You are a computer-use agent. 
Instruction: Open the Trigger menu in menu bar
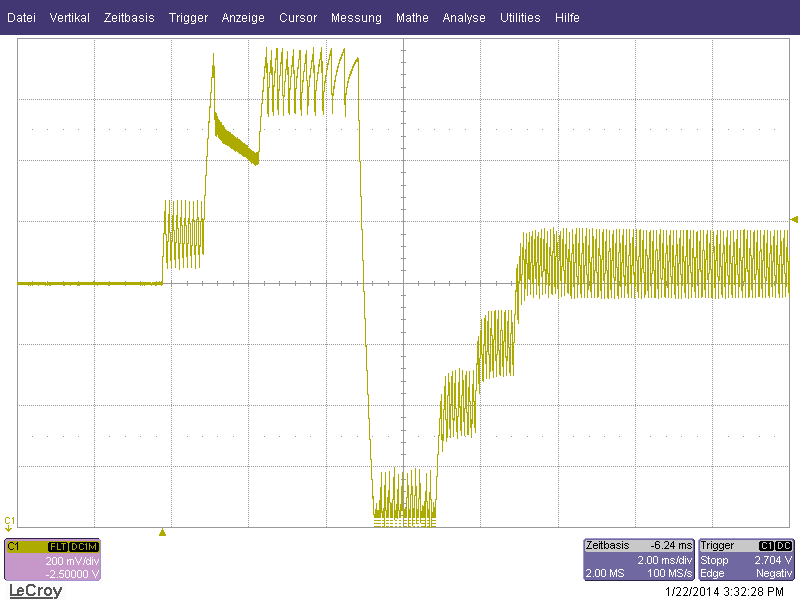(188, 18)
